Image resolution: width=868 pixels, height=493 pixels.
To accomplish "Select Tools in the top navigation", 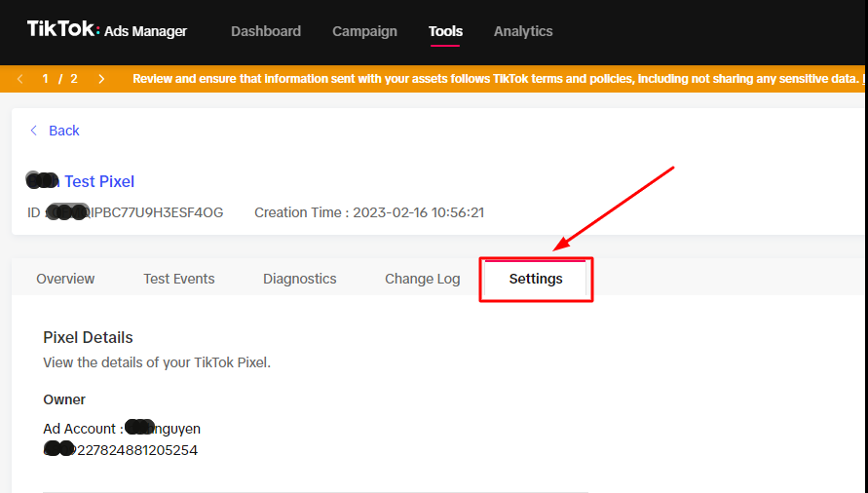I will (445, 31).
